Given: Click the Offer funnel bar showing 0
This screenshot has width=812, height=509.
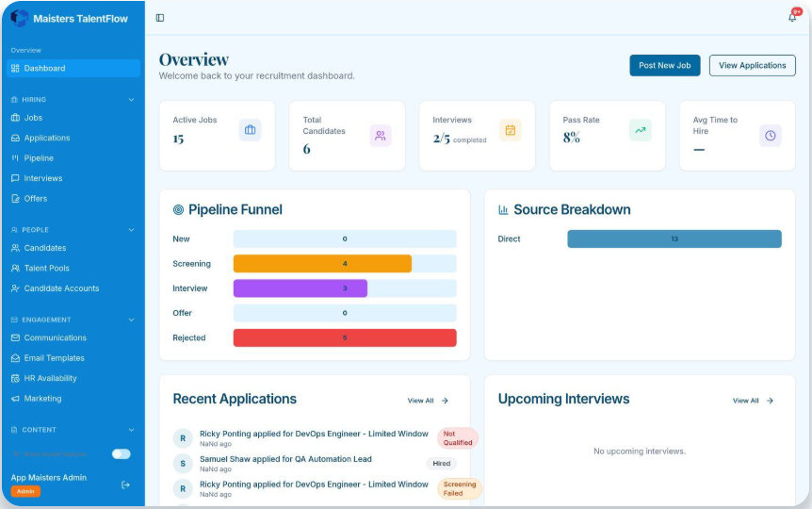Looking at the screenshot, I should (x=345, y=313).
